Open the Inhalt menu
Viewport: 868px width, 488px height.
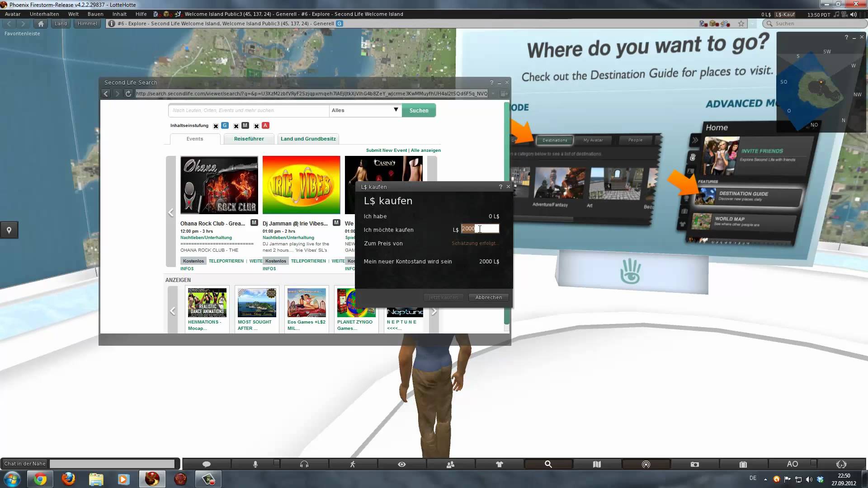[x=119, y=14]
